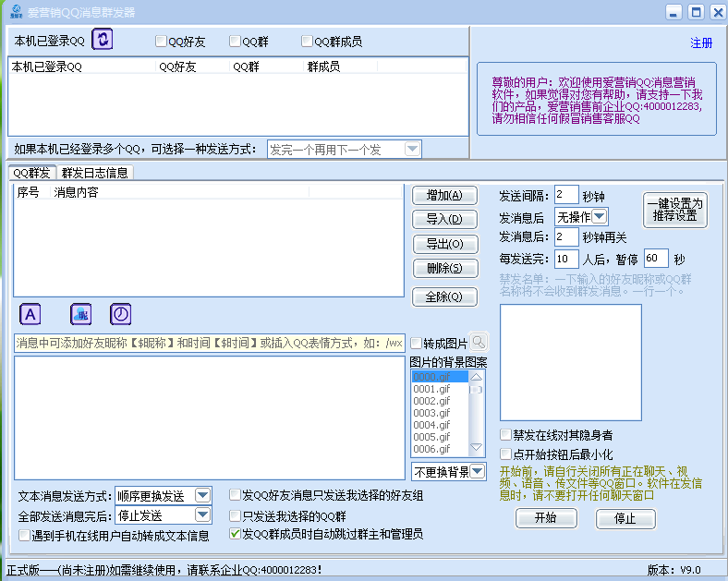Open the 停止发送 completion dropdown
The height and width of the screenshot is (581, 728).
pos(202,515)
